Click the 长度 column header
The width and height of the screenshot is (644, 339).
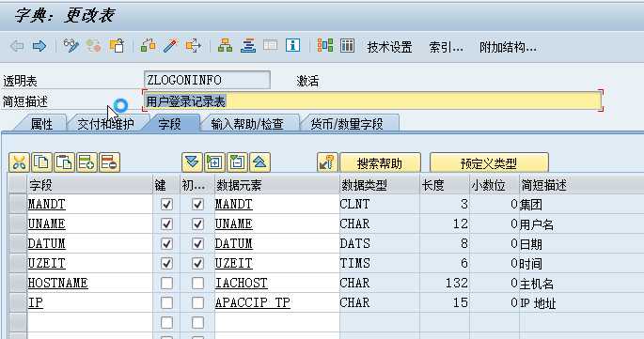445,185
